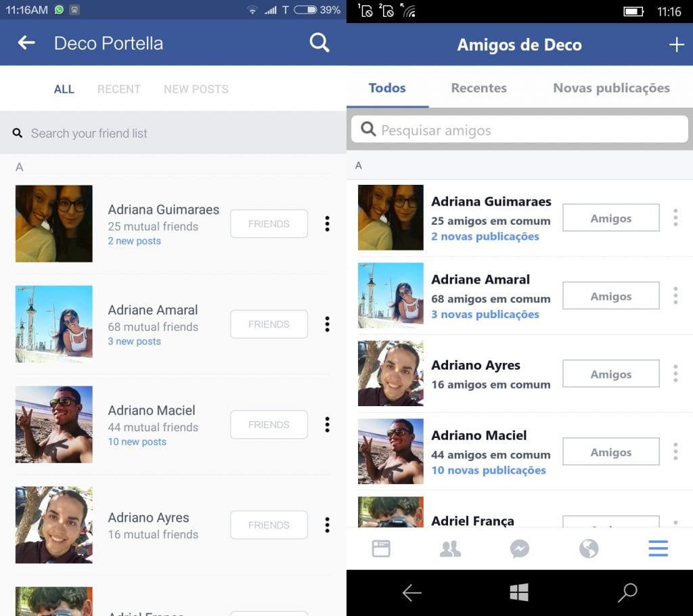This screenshot has height=616, width=693.
Task: Switch to the NEW POSTS tab
Action: tap(196, 89)
